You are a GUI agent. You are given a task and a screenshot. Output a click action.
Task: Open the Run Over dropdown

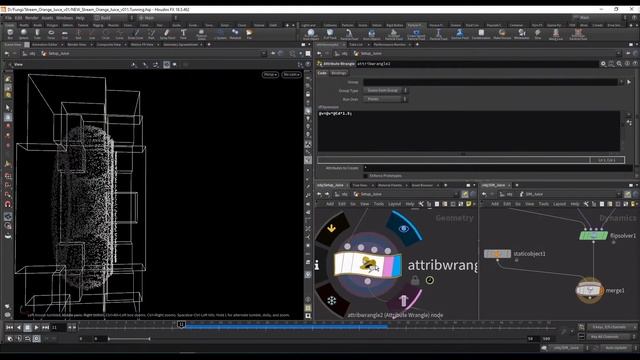(385, 99)
